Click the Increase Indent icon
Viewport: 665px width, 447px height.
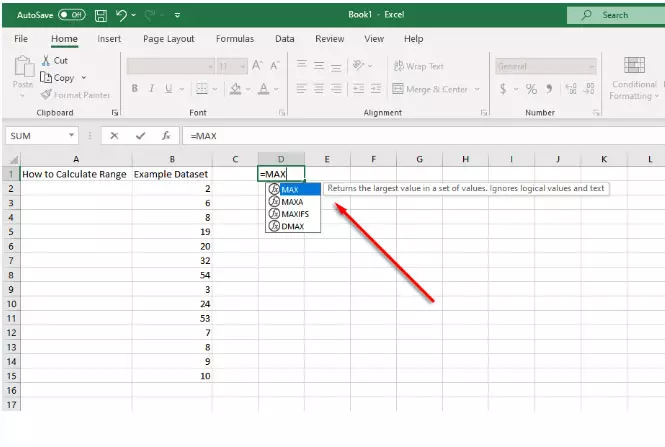pos(376,89)
